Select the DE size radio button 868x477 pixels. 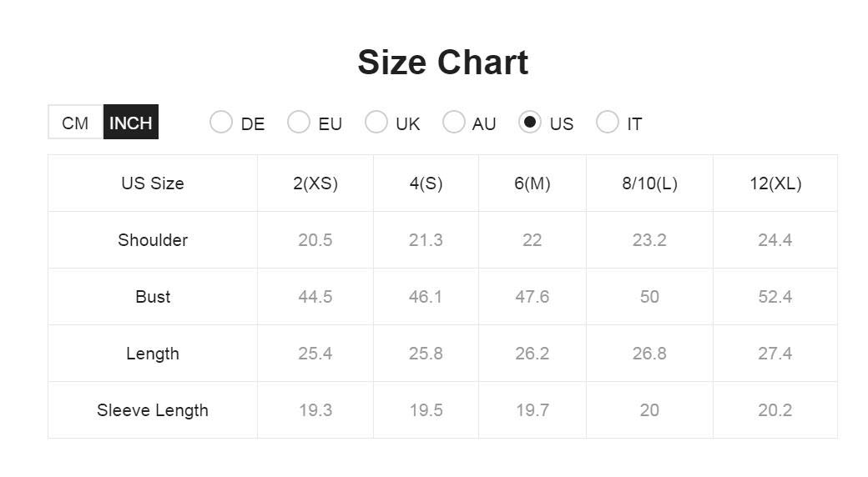pyautogui.click(x=221, y=123)
